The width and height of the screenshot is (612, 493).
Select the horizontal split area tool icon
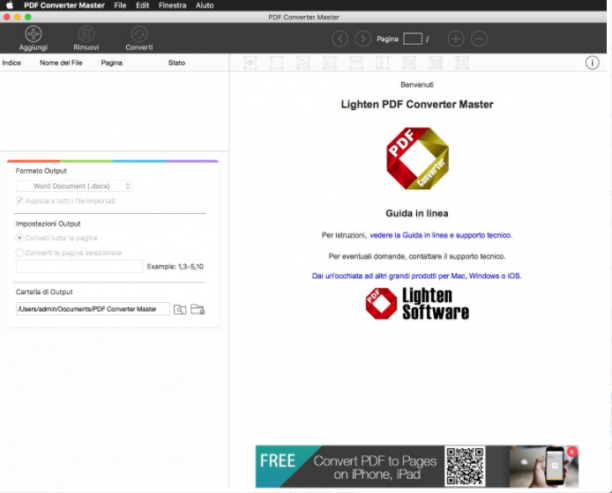tap(356, 62)
